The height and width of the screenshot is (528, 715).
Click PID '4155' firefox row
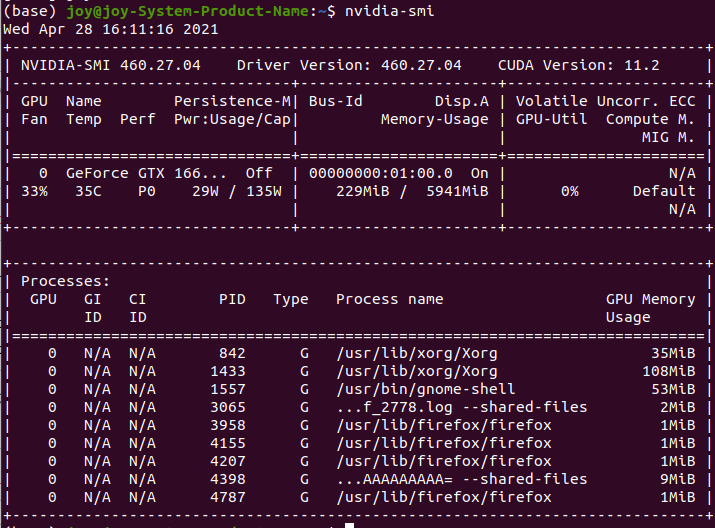tap(228, 443)
